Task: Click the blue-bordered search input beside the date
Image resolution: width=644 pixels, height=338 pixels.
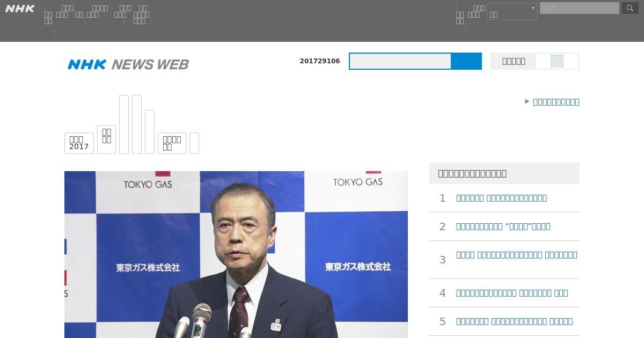Action: pyautogui.click(x=400, y=61)
